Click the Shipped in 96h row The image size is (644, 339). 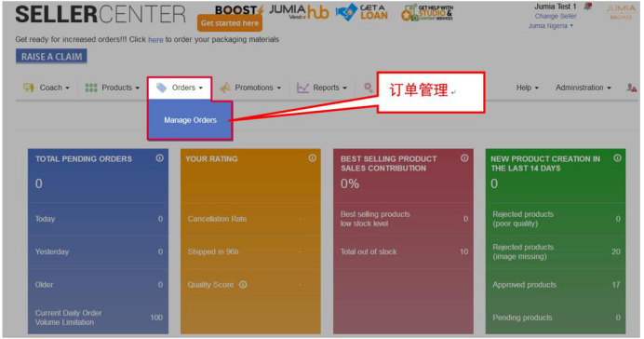[250, 251]
